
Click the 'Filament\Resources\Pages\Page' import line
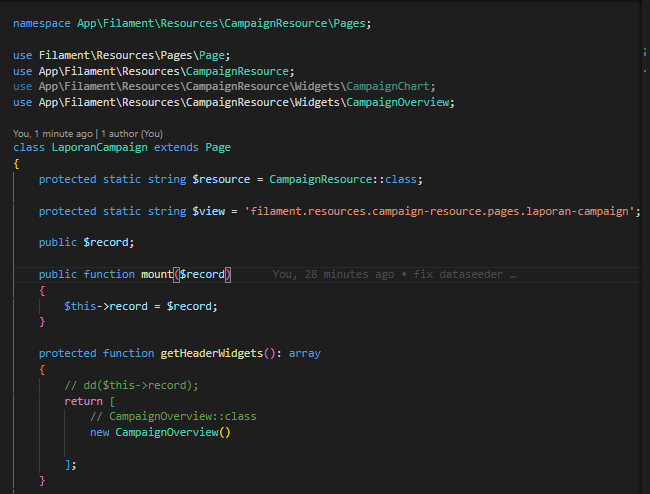click(121, 55)
